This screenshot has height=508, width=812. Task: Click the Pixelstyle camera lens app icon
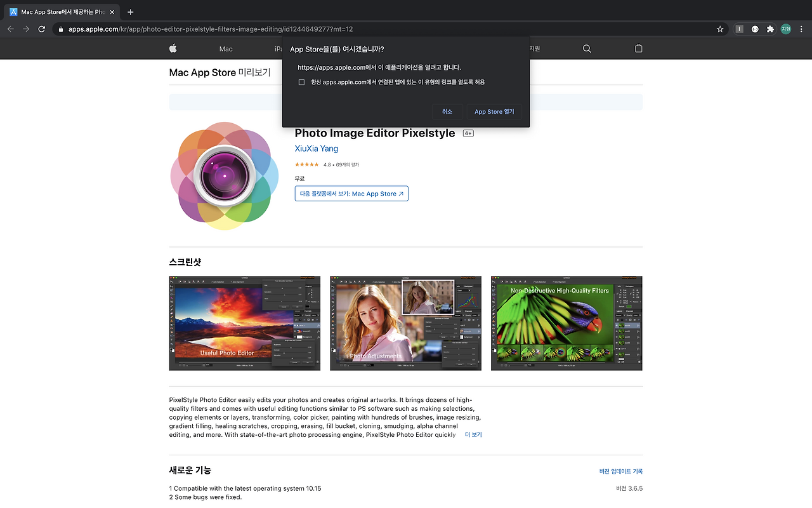[x=225, y=175]
